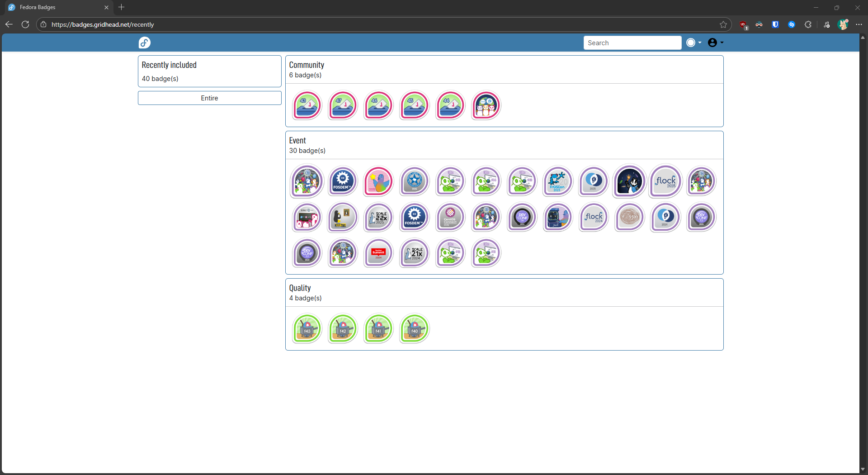Screen dimensions: 868x475
Task: Click the Entire button
Action: [209, 98]
